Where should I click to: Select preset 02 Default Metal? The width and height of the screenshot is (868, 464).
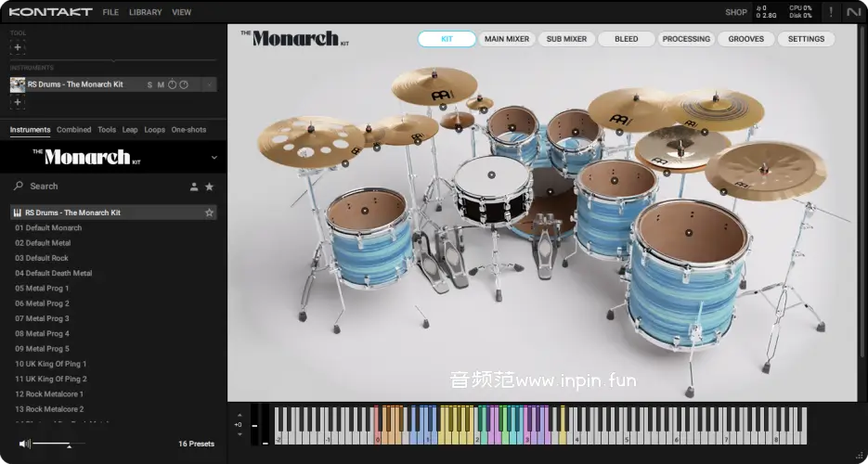pos(43,243)
